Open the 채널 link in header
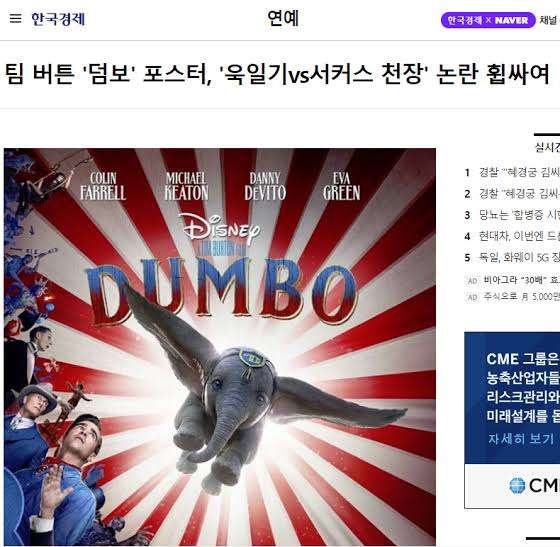The width and height of the screenshot is (560, 547). (x=549, y=20)
